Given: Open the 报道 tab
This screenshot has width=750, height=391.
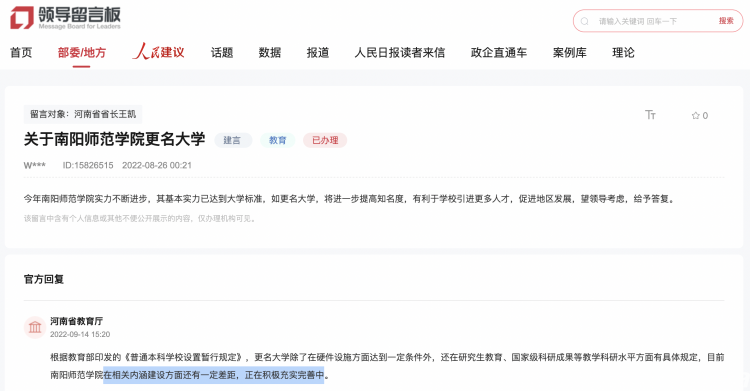Looking at the screenshot, I should 318,53.
